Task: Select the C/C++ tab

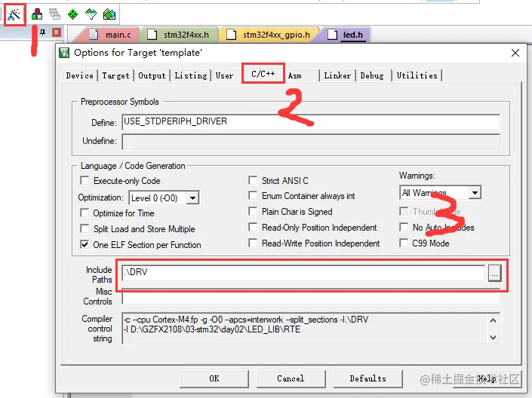Action: pos(263,74)
